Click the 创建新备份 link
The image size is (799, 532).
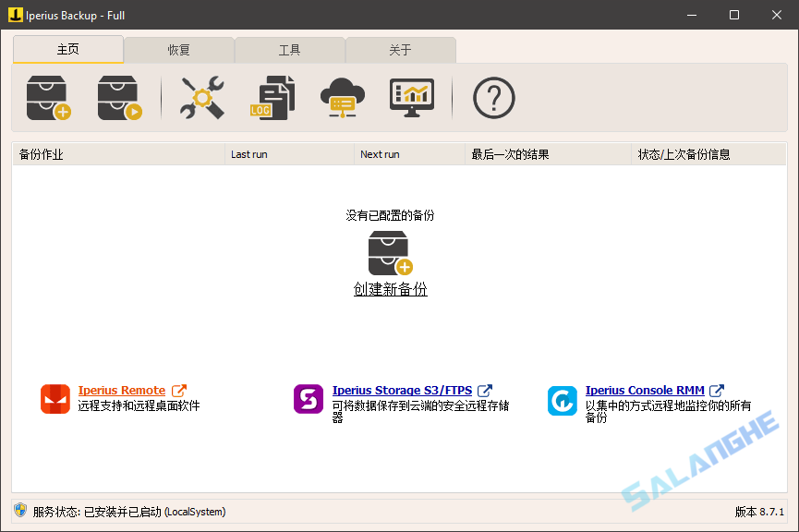pos(390,288)
